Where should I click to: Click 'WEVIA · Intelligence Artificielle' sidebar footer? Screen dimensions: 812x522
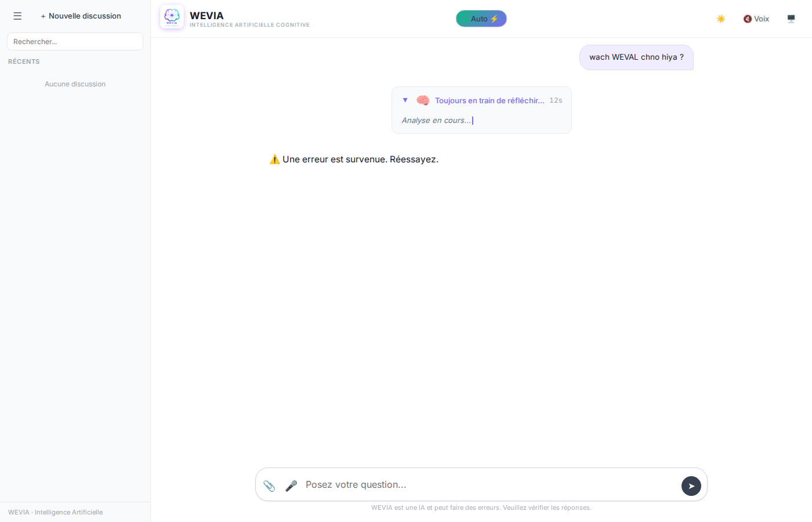pos(56,512)
